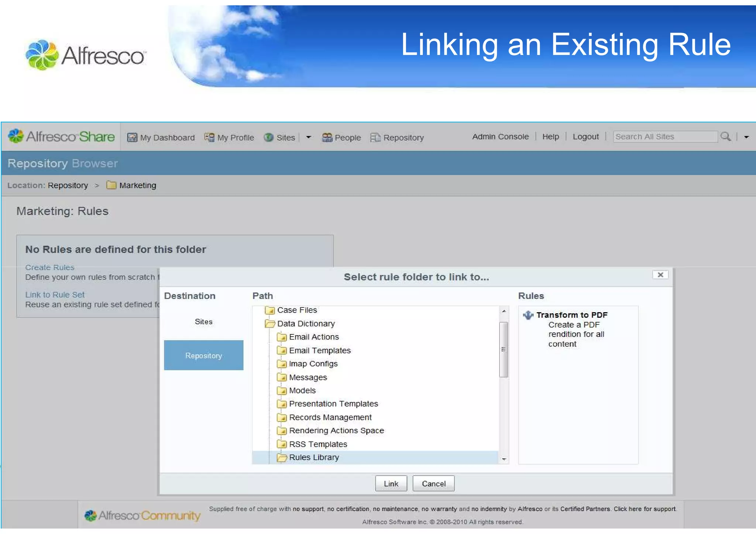This screenshot has width=756, height=534.
Task: Select RSS Templates folder
Action: point(318,444)
